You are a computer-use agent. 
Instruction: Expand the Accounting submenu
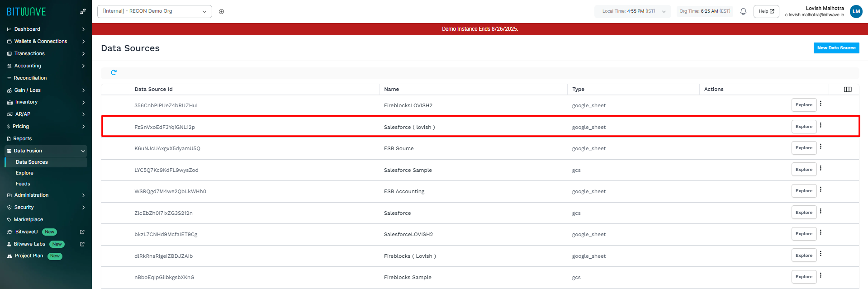pyautogui.click(x=83, y=66)
